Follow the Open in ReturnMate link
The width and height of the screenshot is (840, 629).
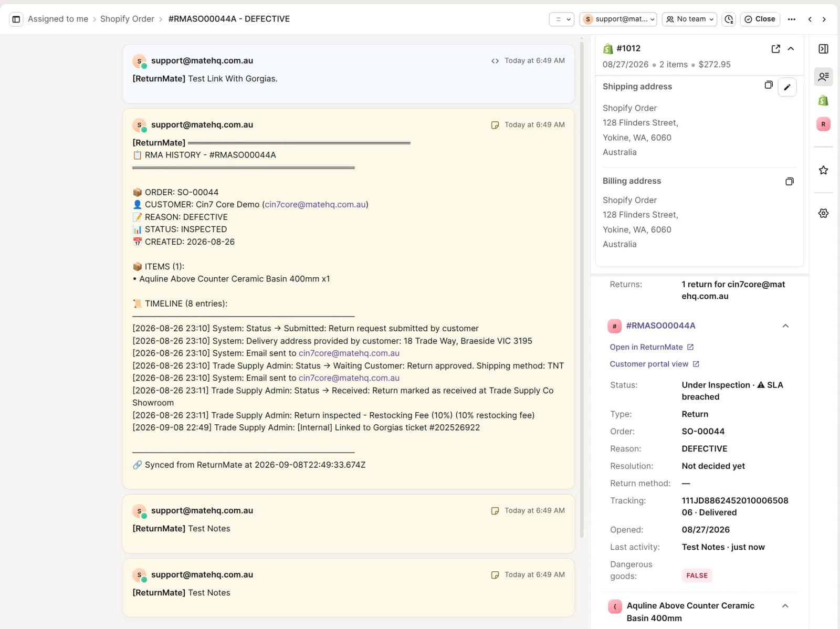[652, 348]
